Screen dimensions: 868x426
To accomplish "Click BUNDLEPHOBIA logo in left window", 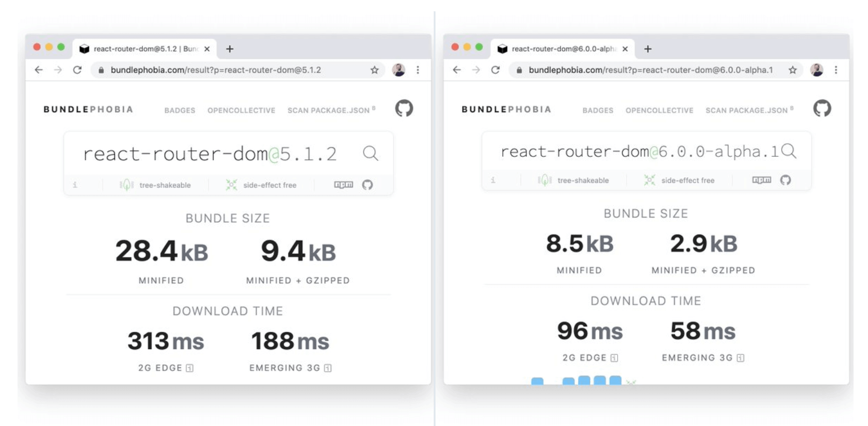I will click(88, 109).
